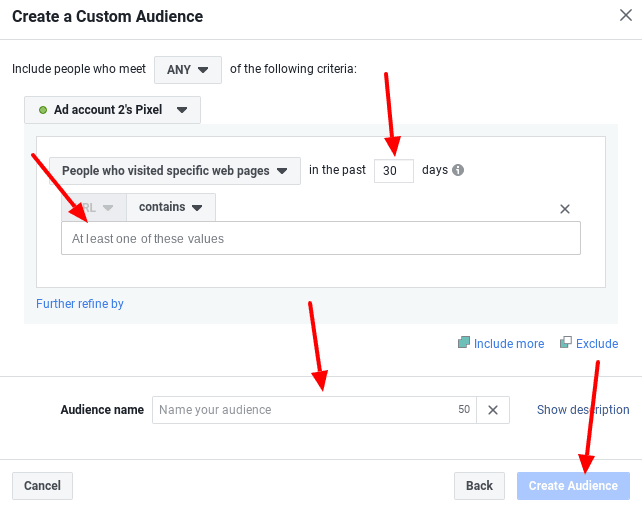Expand People who visited specific web pages dropdown
642x508 pixels.
(x=175, y=171)
